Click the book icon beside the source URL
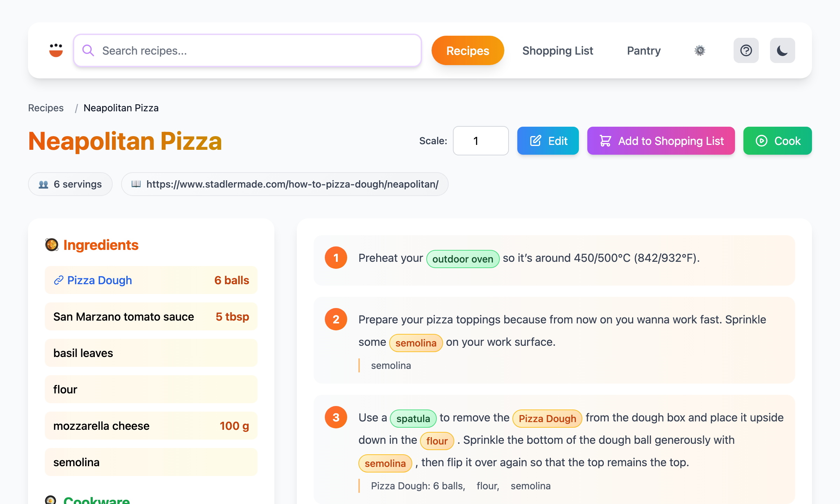The width and height of the screenshot is (840, 504). 136,184
